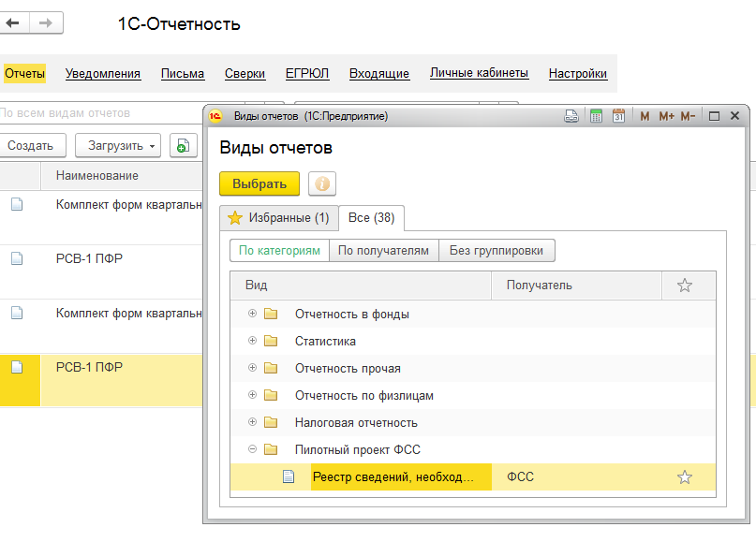The width and height of the screenshot is (756, 542).
Task: Select the Налоговая отчетность row text
Action: click(x=356, y=423)
